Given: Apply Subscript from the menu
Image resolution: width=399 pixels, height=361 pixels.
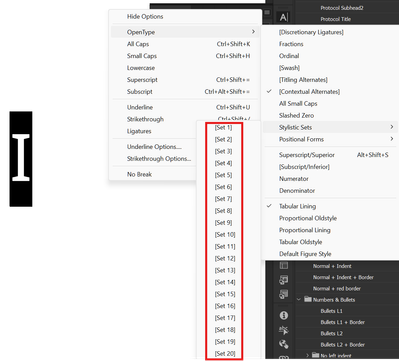Looking at the screenshot, I should click(x=140, y=92).
